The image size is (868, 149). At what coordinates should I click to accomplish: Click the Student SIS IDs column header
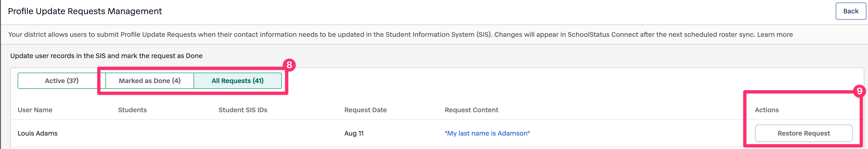[243, 110]
